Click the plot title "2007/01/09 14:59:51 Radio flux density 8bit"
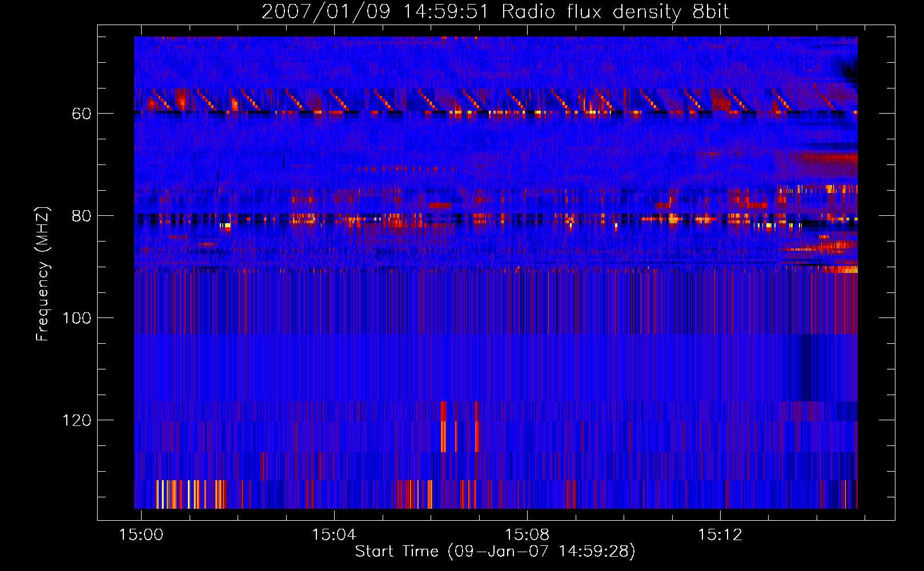Image resolution: width=924 pixels, height=571 pixels. 495,11
